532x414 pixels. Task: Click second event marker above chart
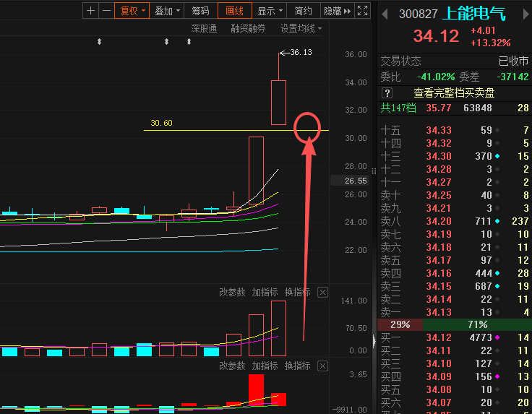pos(166,42)
